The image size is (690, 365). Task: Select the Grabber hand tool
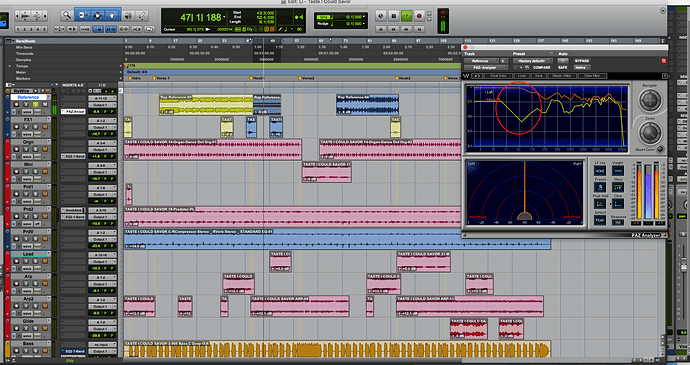[113, 15]
